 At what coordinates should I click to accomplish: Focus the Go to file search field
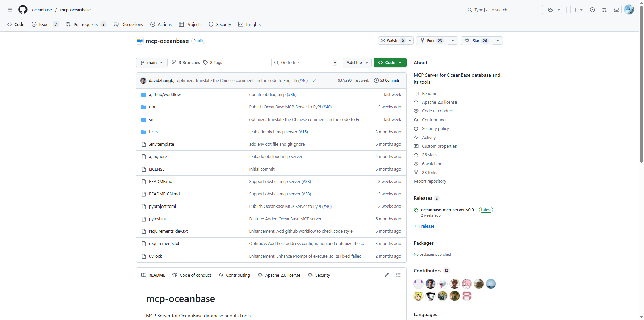[306, 62]
